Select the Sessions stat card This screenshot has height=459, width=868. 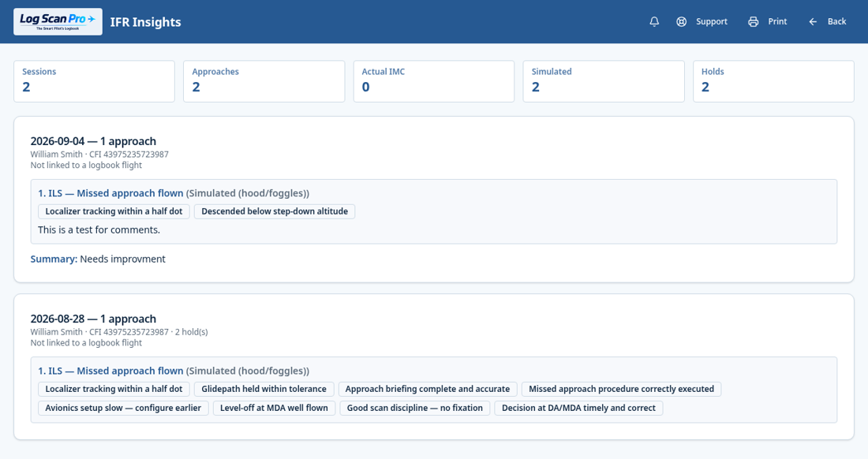tap(94, 81)
